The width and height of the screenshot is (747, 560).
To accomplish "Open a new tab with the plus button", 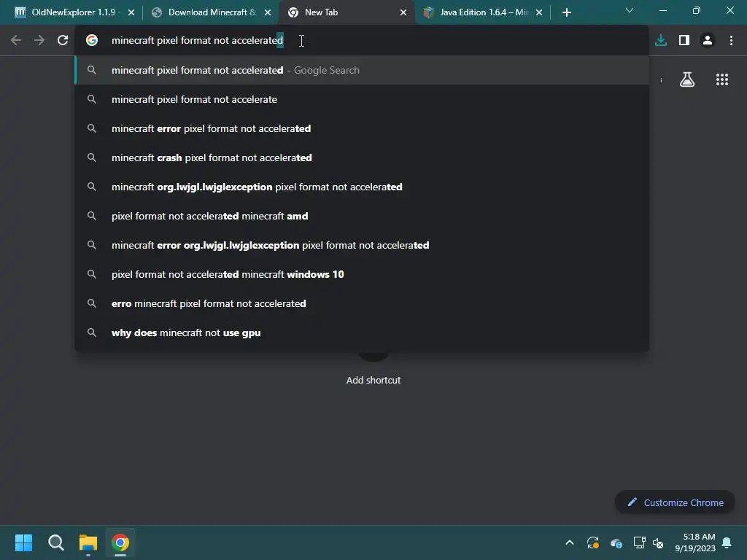I will (566, 12).
